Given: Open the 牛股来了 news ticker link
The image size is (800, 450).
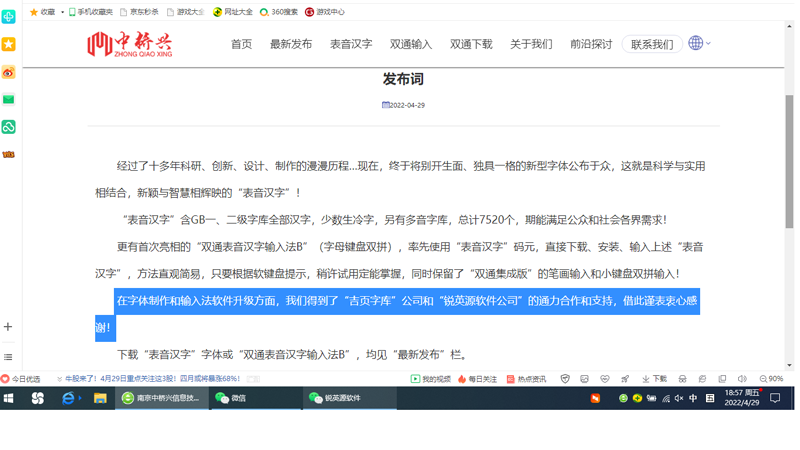Looking at the screenshot, I should pyautogui.click(x=152, y=379).
